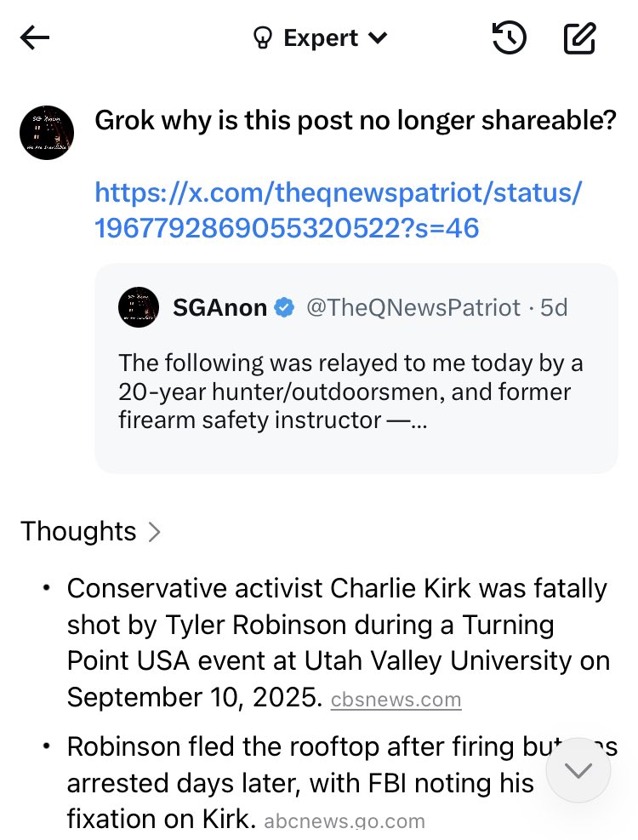Tap the 5d timestamp on quoted post
The width and height of the screenshot is (638, 840).
(554, 308)
